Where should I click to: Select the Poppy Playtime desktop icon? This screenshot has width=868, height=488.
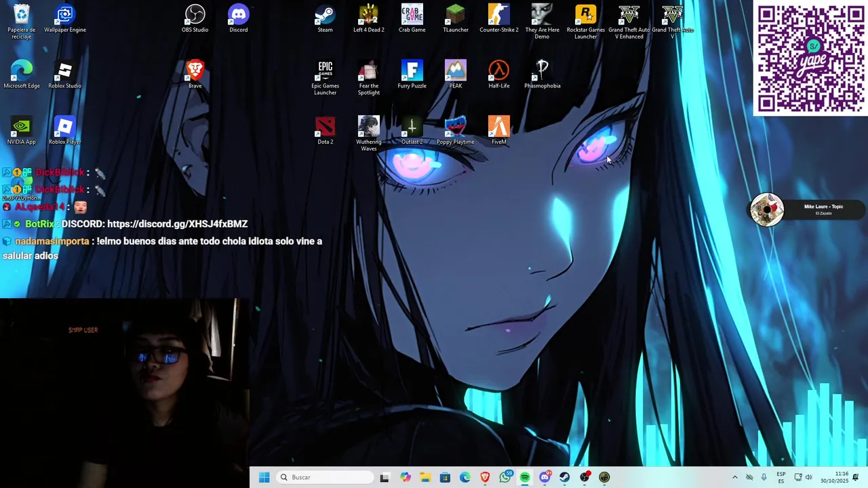click(x=456, y=131)
